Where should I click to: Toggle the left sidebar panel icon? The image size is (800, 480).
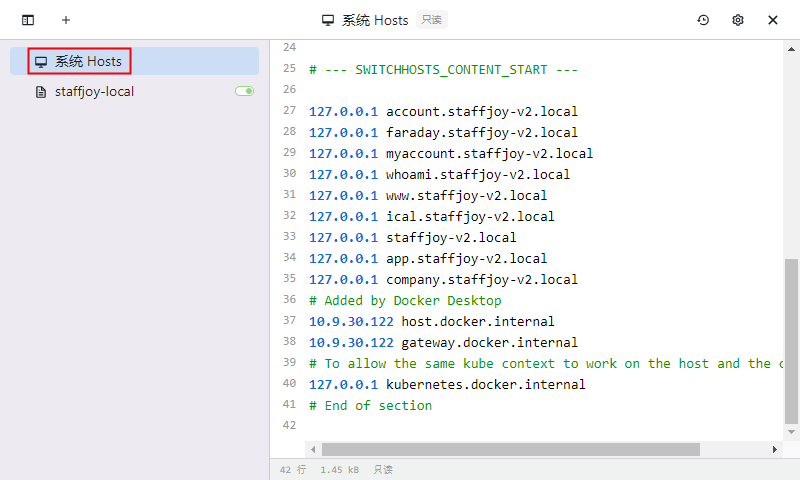click(x=28, y=20)
